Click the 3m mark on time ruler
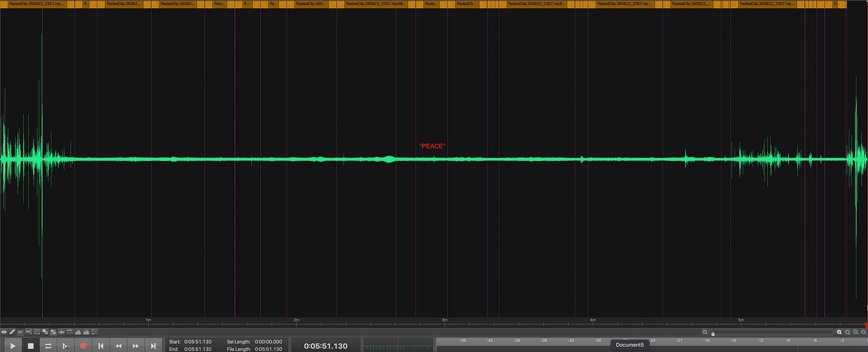 tap(445, 320)
